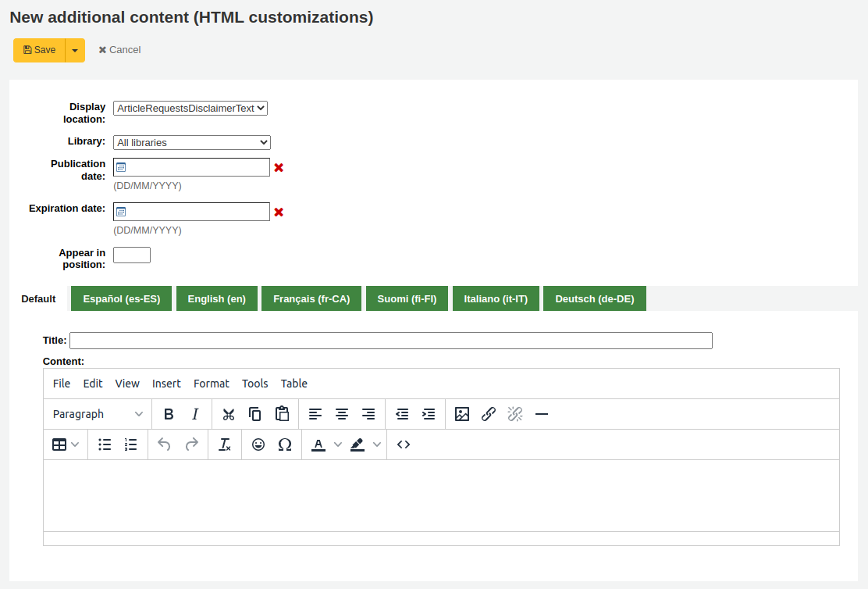This screenshot has width=868, height=589.
Task: Apply italic formatting in the editor
Action: tap(195, 414)
